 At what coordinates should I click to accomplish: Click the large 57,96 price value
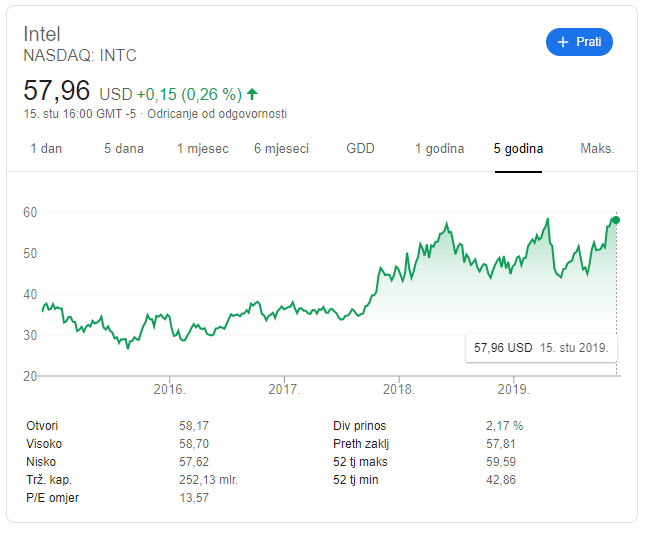coord(57,91)
